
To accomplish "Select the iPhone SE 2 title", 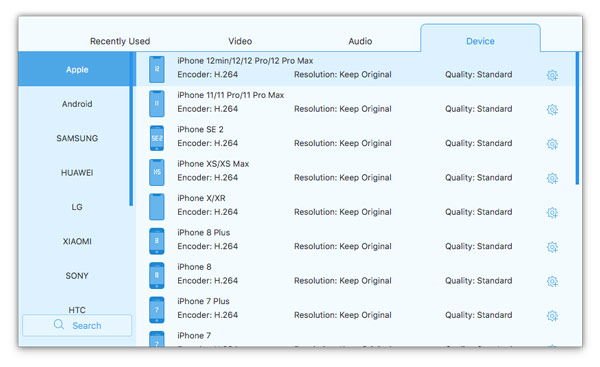I will [200, 129].
